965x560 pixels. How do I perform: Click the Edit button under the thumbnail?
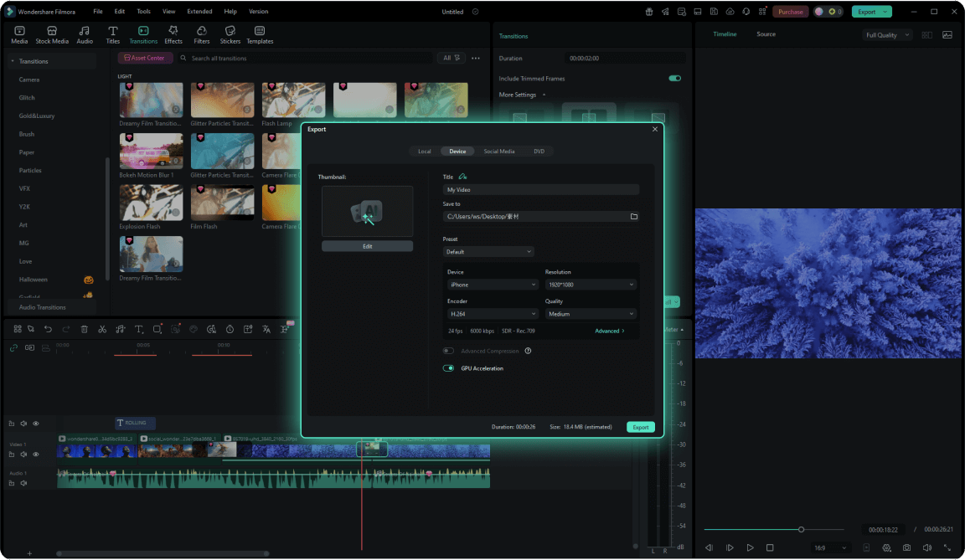coord(367,245)
